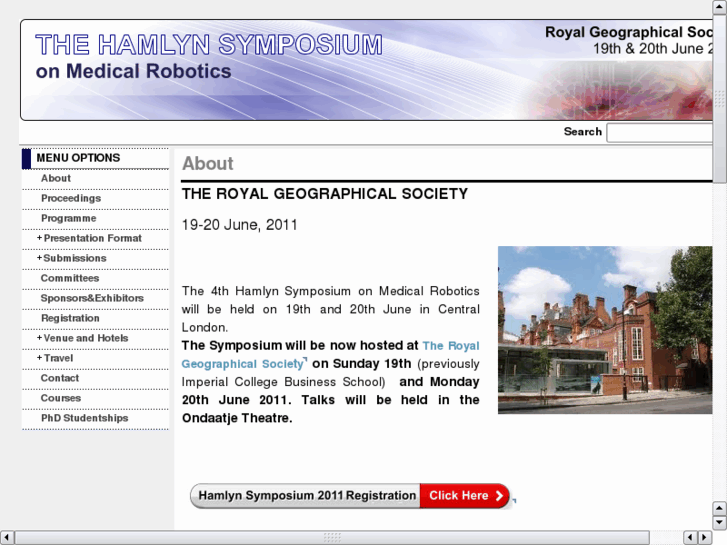Click the Royal Geographical Society building photo
This screenshot has width=727, height=545.
click(605, 330)
